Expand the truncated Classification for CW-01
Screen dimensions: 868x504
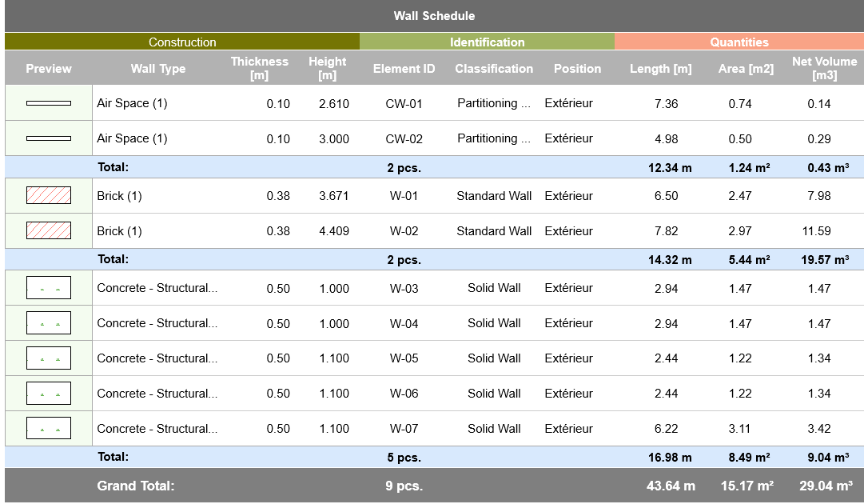click(493, 102)
